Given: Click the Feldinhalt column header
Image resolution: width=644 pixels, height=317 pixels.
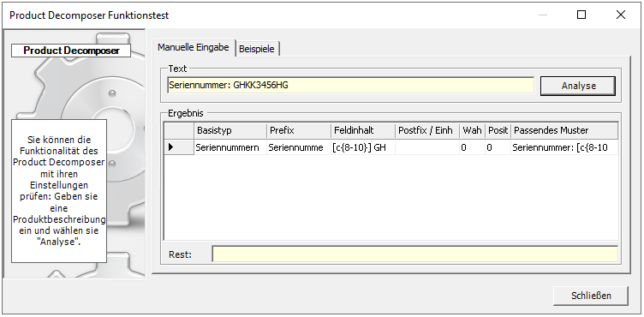Looking at the screenshot, I should point(362,131).
